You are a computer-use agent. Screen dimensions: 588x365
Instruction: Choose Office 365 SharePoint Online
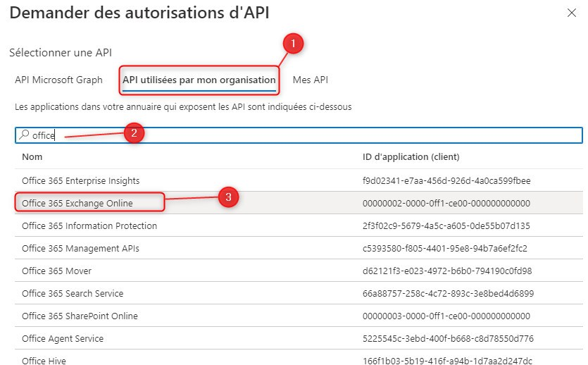[x=80, y=316]
